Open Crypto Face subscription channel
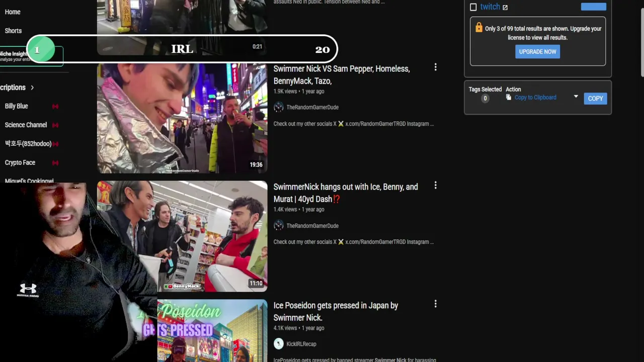The height and width of the screenshot is (362, 644). coord(20,162)
